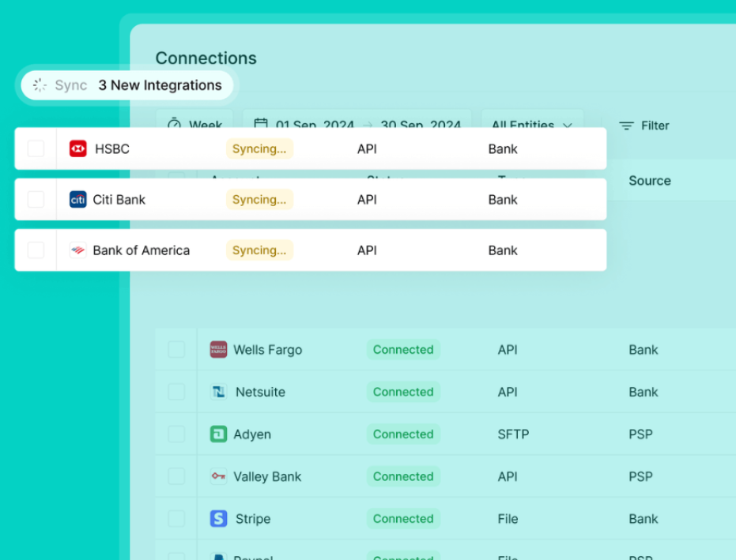The height and width of the screenshot is (560, 736).
Task: Click the Wells Fargo logo icon
Action: point(218,349)
